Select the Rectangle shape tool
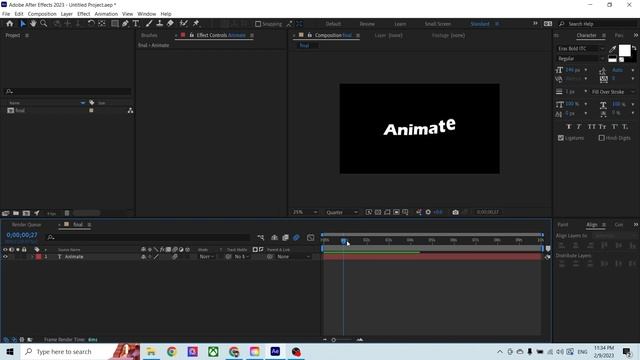The width and height of the screenshot is (640, 360). 115,24
